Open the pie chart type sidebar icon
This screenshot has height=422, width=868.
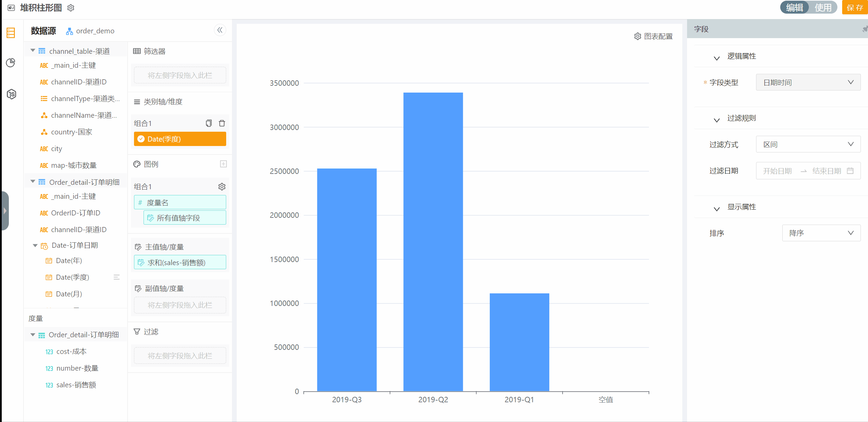pos(11,63)
